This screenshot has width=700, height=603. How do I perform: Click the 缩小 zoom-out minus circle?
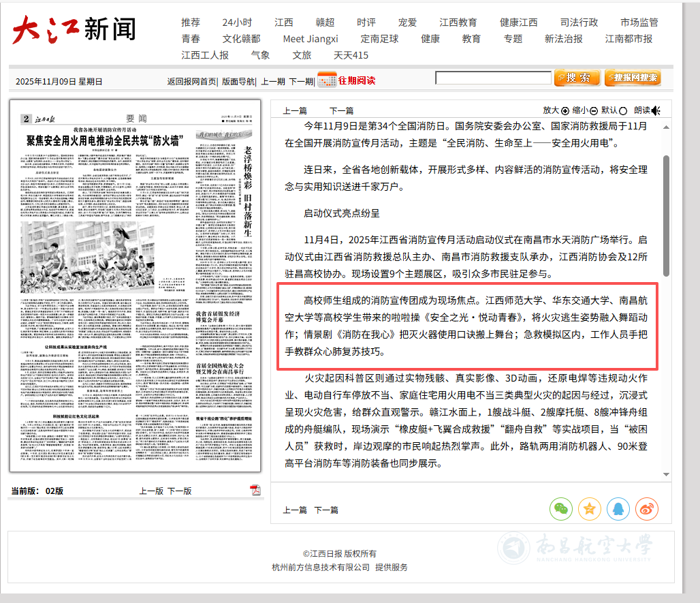(594, 110)
